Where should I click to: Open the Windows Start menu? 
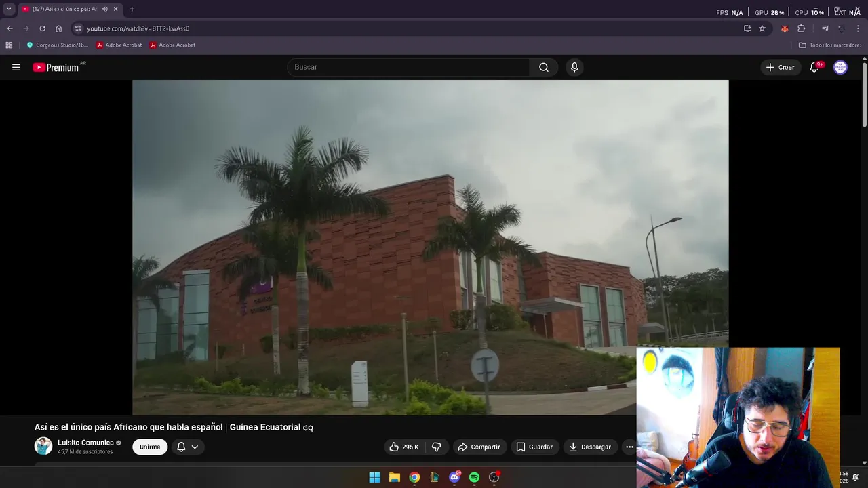tap(374, 477)
